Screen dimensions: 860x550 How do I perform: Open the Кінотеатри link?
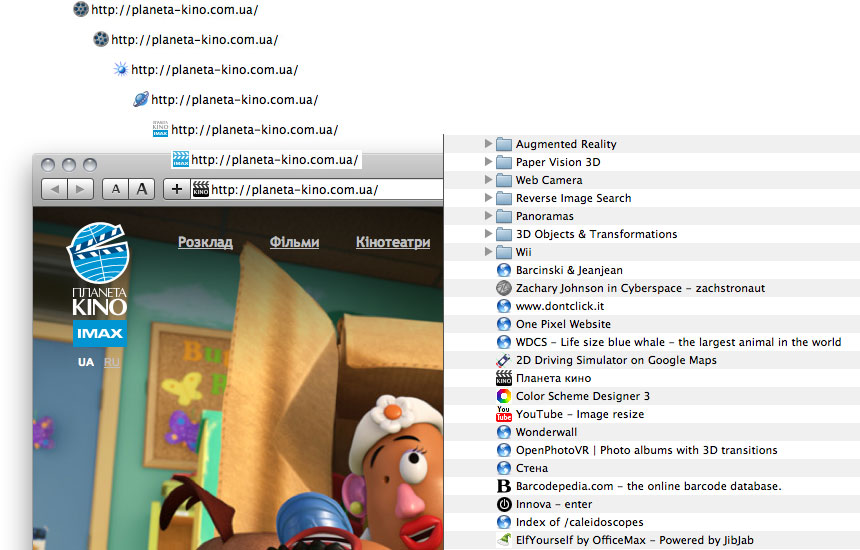tap(393, 242)
